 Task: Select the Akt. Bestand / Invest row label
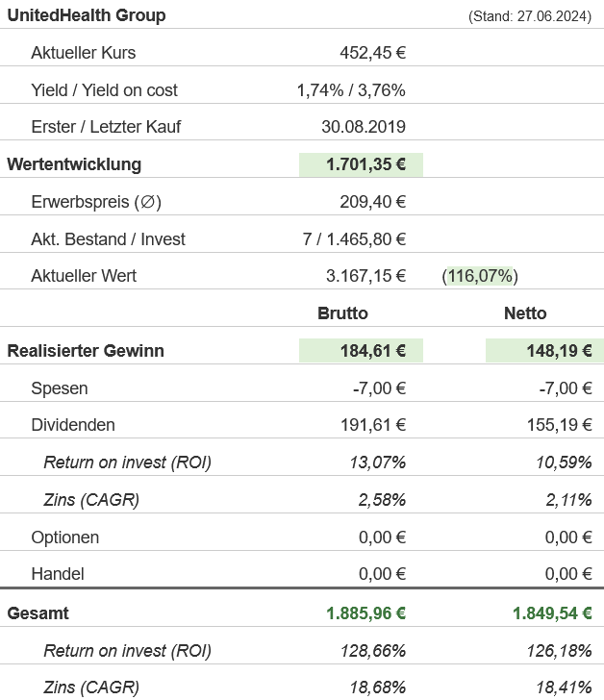pyautogui.click(x=108, y=239)
